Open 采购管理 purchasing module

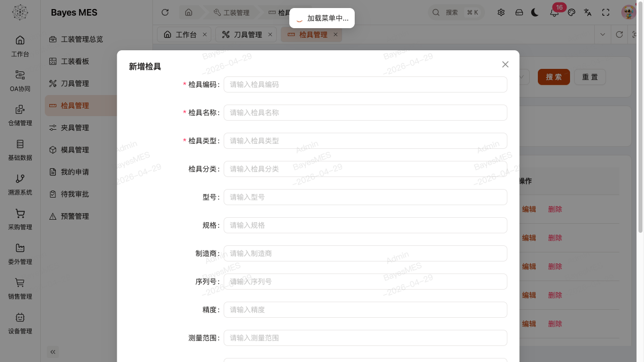20,219
